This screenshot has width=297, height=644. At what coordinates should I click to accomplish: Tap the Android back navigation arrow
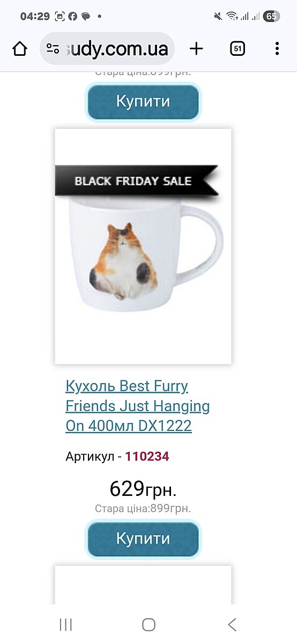(x=232, y=624)
